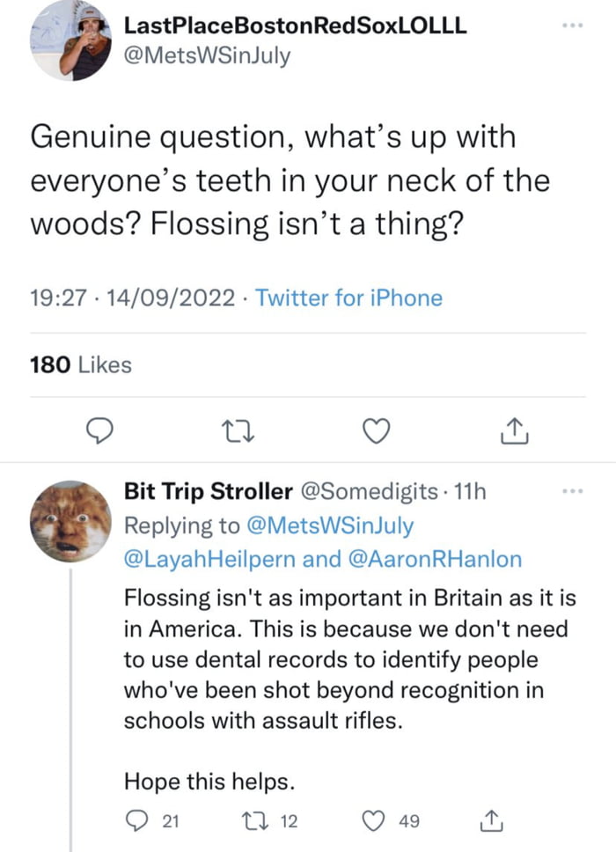Image resolution: width=616 pixels, height=852 pixels.
Task: Share the first tweet via upload icon
Action: click(x=514, y=430)
